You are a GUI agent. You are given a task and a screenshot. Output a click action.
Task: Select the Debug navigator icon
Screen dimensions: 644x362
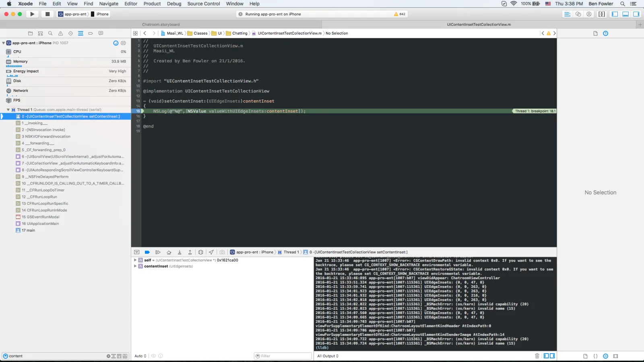[80, 33]
